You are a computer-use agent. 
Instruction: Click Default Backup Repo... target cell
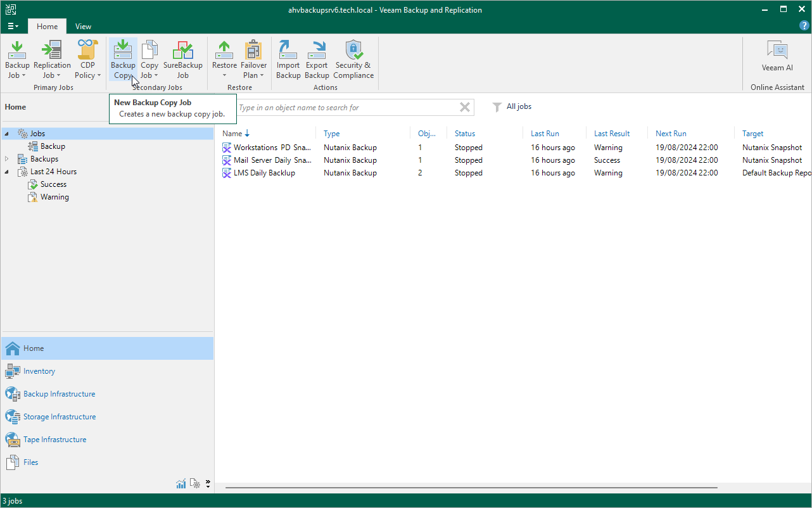click(777, 173)
